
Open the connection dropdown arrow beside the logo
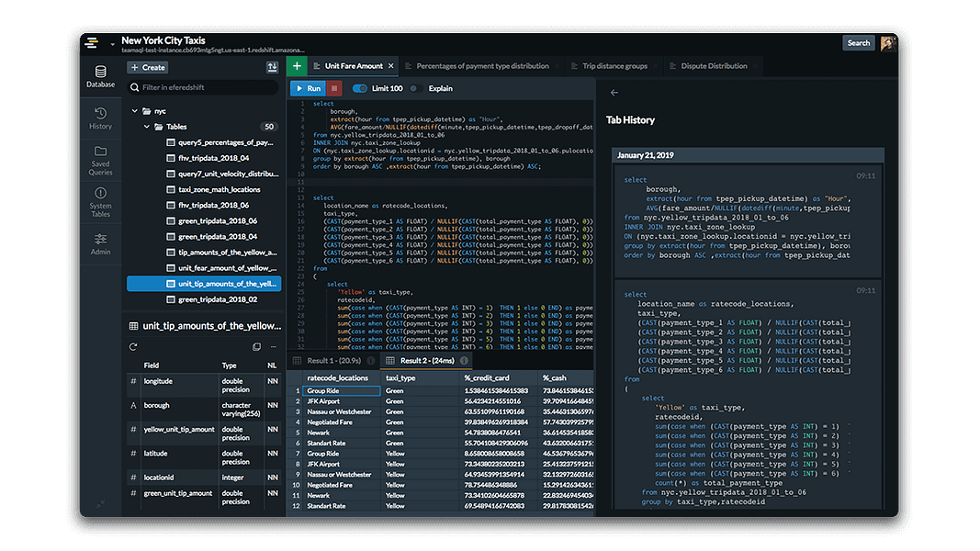tap(112, 44)
